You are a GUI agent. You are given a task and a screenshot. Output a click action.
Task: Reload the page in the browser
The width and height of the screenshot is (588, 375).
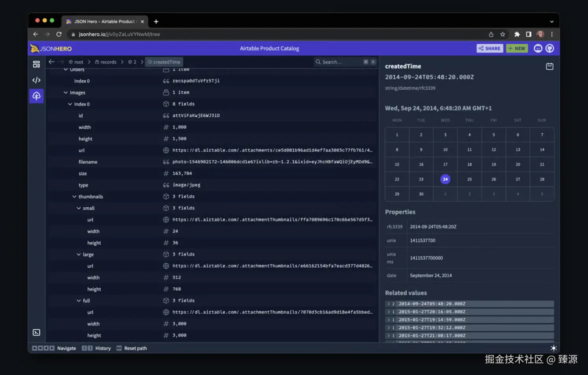click(59, 34)
